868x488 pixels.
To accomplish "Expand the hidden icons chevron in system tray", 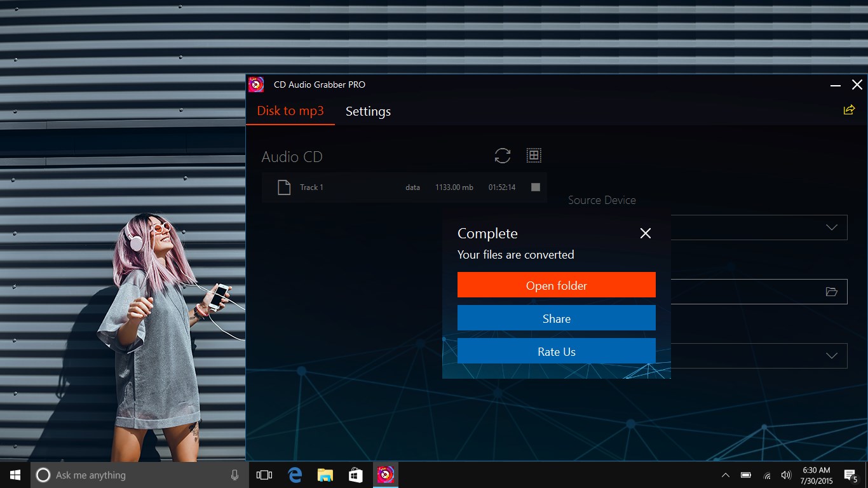I will [x=725, y=475].
